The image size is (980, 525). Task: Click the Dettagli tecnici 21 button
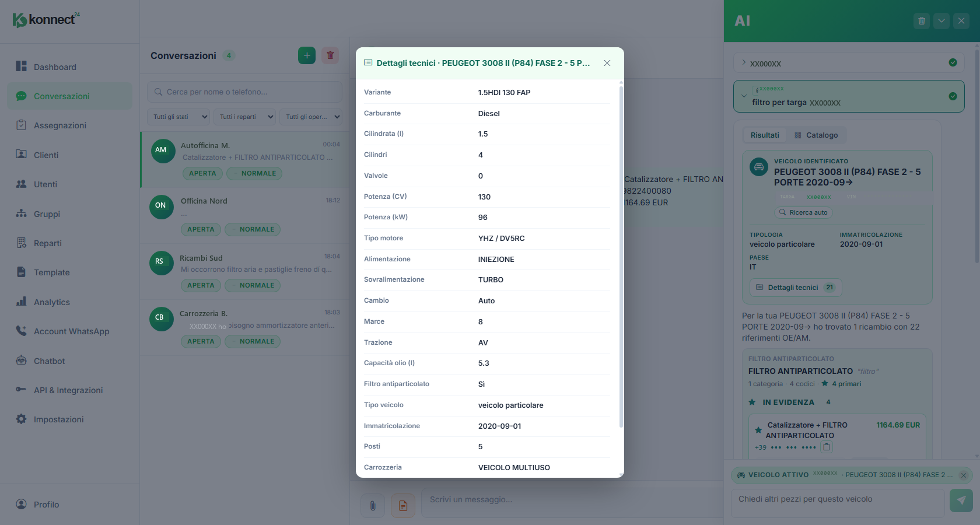pyautogui.click(x=796, y=288)
